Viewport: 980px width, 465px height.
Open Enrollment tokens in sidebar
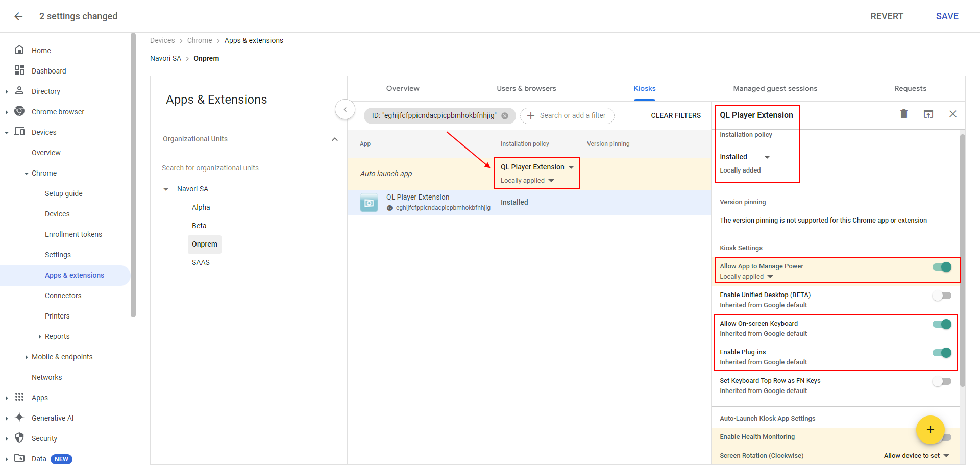[73, 234]
